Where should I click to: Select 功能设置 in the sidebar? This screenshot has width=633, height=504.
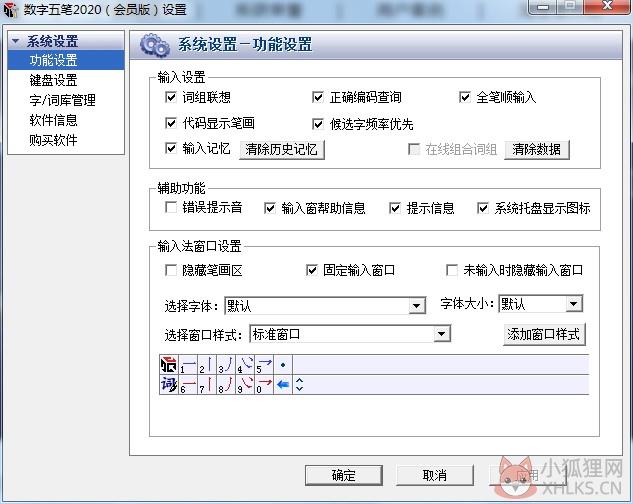tap(66, 60)
